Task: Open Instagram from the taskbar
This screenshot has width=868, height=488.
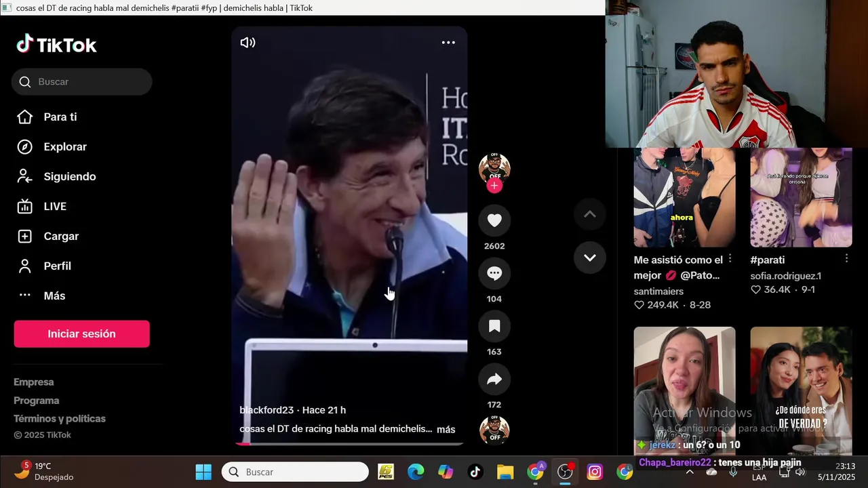Action: point(595,472)
